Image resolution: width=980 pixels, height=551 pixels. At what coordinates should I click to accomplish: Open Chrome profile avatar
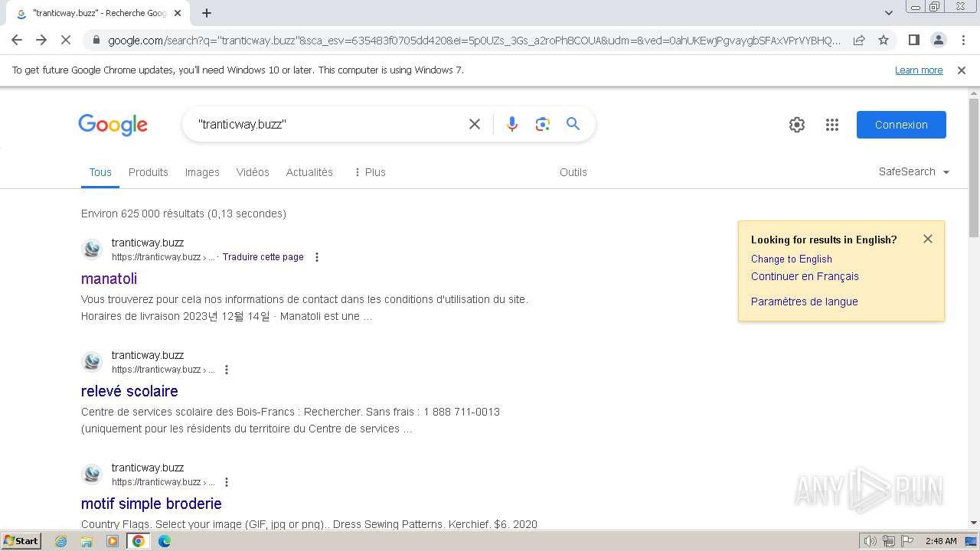click(x=938, y=41)
